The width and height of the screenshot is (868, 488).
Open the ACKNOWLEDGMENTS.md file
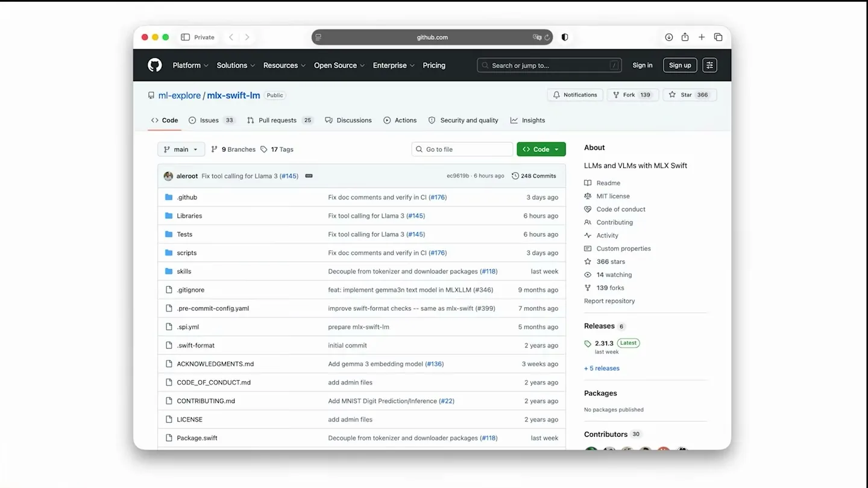[x=215, y=364]
